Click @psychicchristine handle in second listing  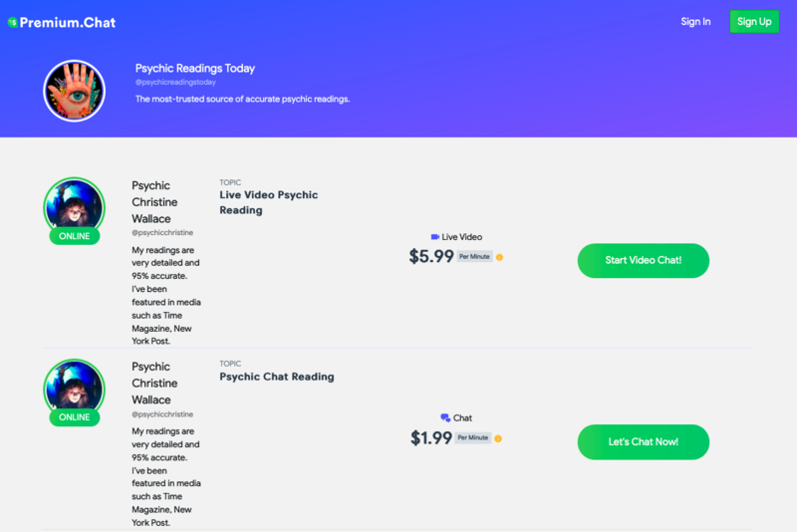click(x=162, y=414)
